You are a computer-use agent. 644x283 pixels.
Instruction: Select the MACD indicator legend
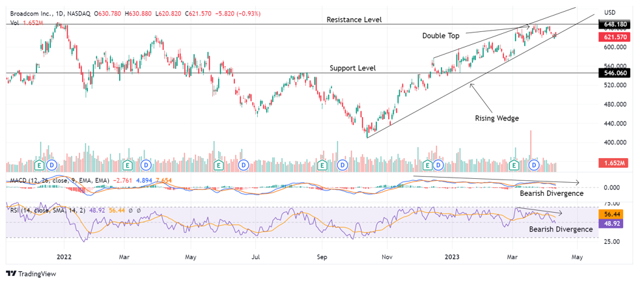(x=59, y=180)
